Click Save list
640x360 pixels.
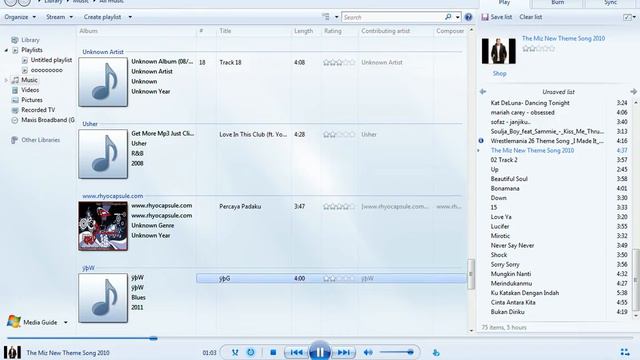click(497, 17)
